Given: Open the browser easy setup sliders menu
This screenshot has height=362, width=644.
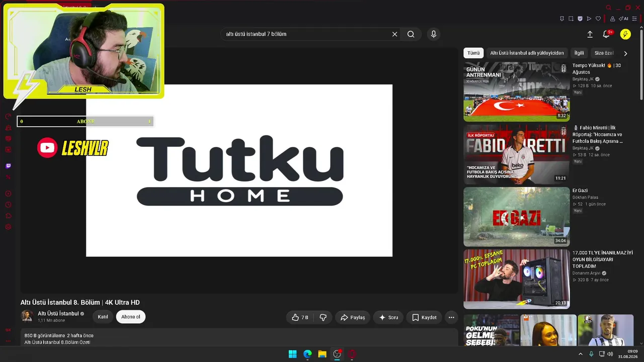Looking at the screenshot, I should coord(634,19).
